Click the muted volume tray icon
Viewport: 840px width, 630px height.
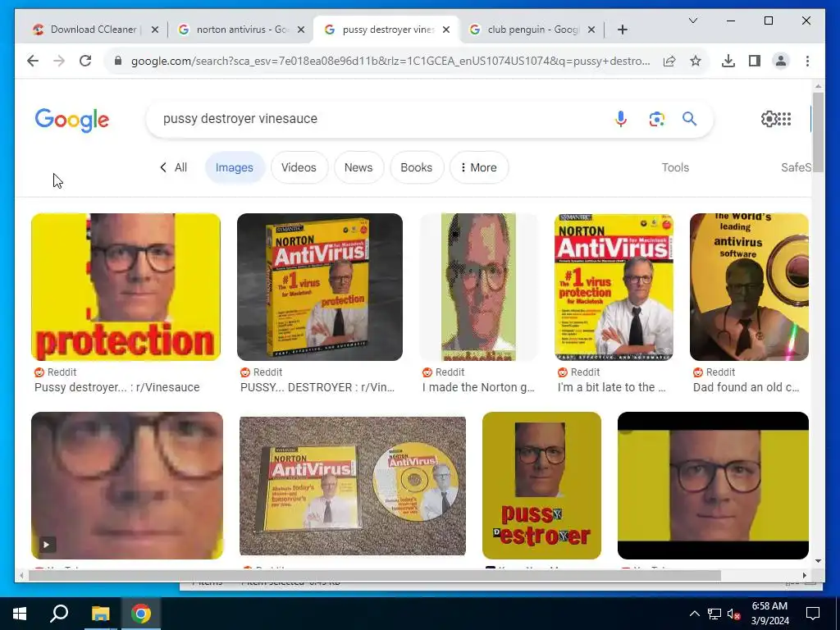[x=734, y=614]
